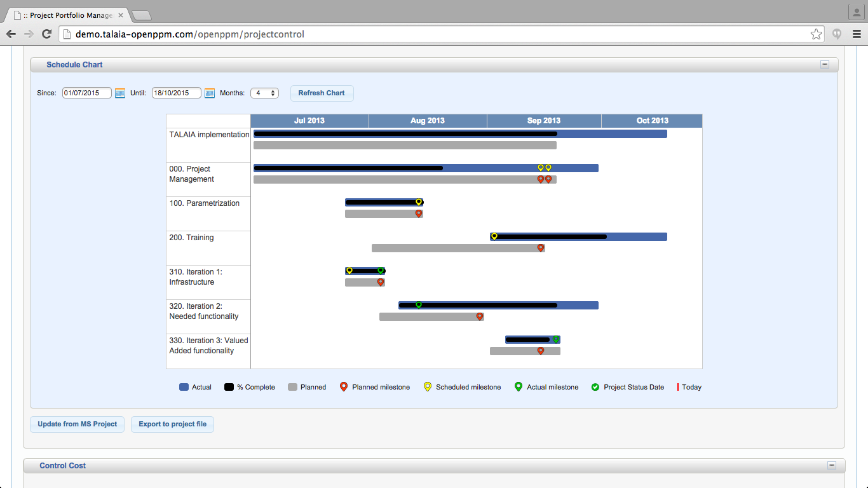Click the browser back navigation arrow

pos(11,34)
